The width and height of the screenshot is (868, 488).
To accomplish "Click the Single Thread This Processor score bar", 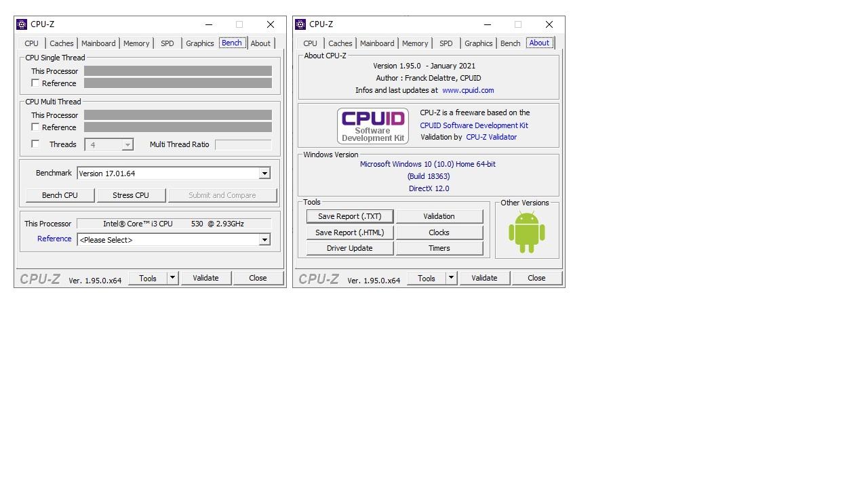I will click(178, 71).
